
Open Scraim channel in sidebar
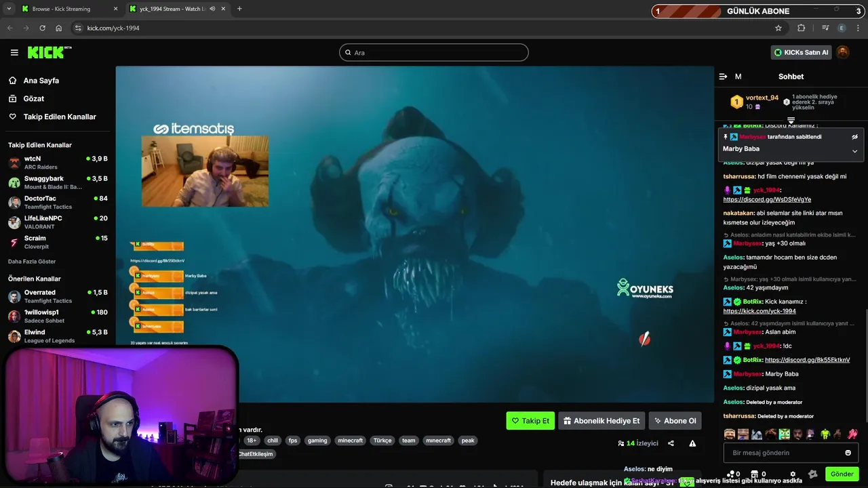click(x=58, y=242)
